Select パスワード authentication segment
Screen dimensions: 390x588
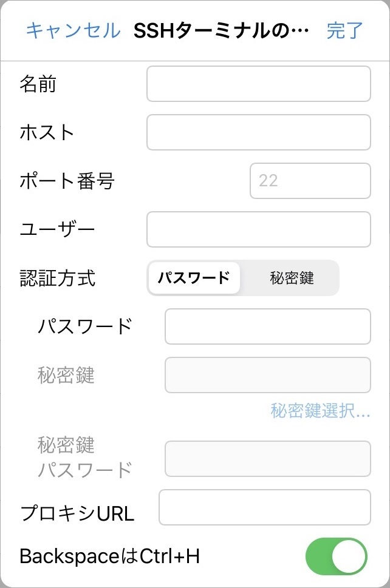194,278
